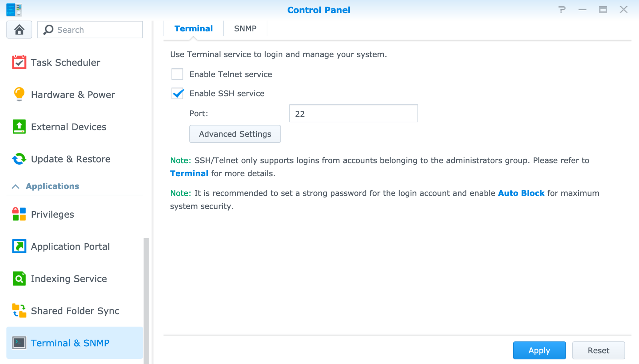This screenshot has width=639, height=364.
Task: Collapse the Applications section chevron
Action: 16,187
